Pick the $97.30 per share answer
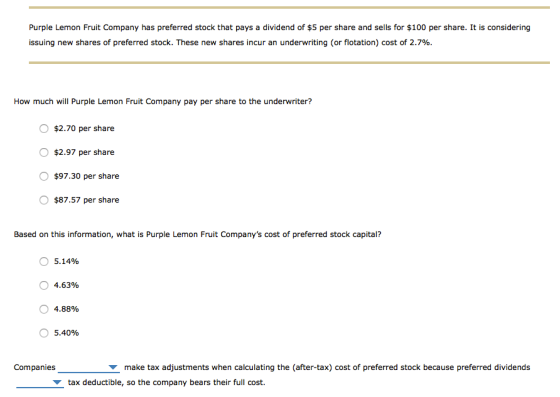 pyautogui.click(x=44, y=176)
